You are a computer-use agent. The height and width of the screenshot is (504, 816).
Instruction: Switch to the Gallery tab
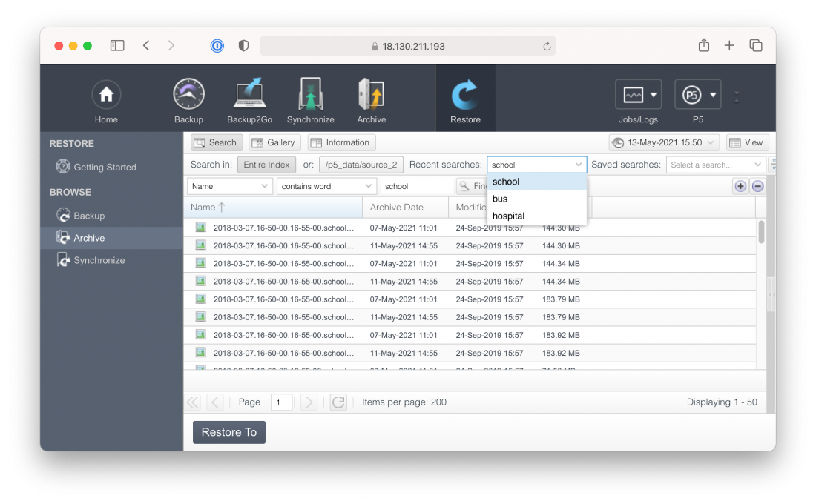[x=274, y=142]
